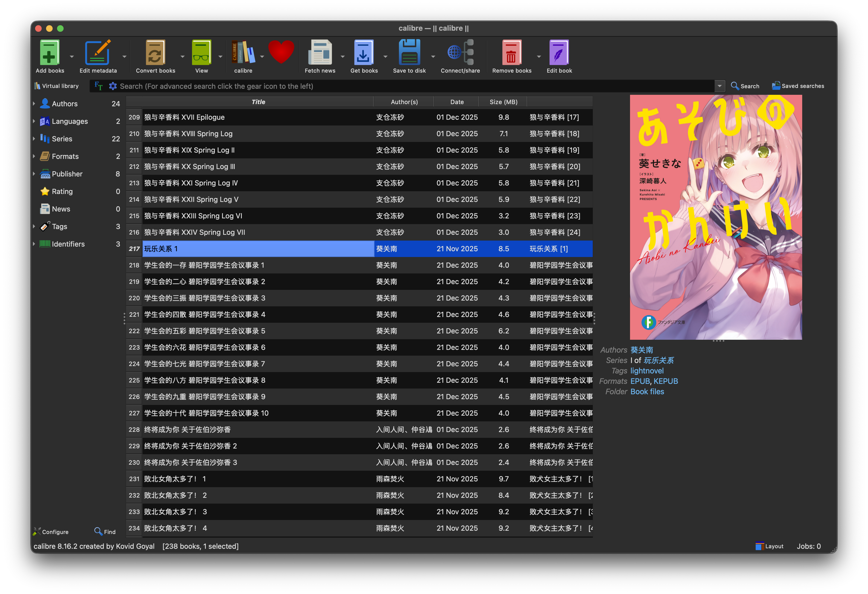Open search history dropdown arrow
The width and height of the screenshot is (868, 594).
pos(719,86)
